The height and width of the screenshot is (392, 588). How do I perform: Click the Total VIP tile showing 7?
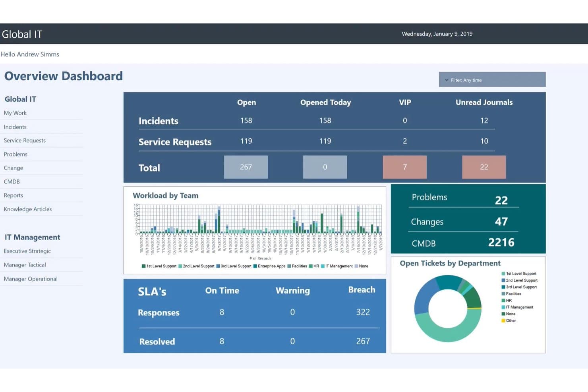(405, 167)
